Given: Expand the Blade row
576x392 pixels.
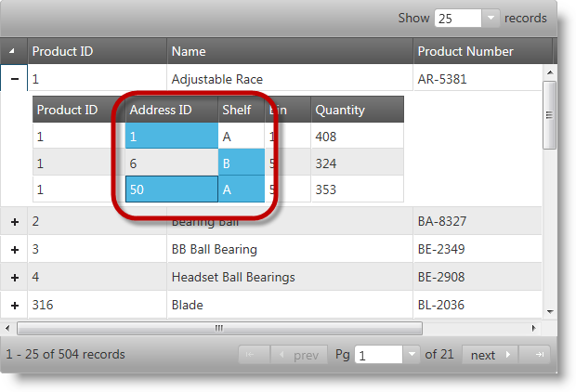Looking at the screenshot, I should [x=14, y=305].
